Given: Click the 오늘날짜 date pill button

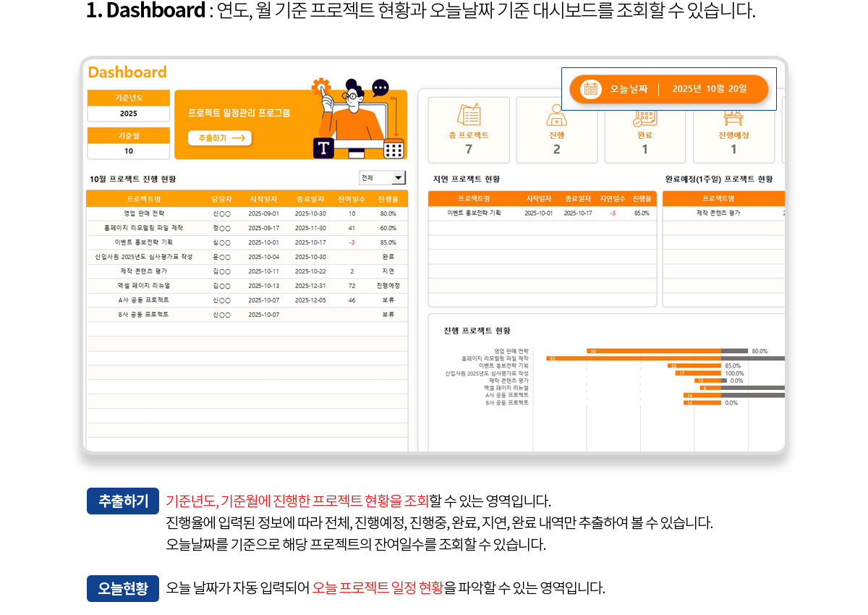Looking at the screenshot, I should (668, 89).
